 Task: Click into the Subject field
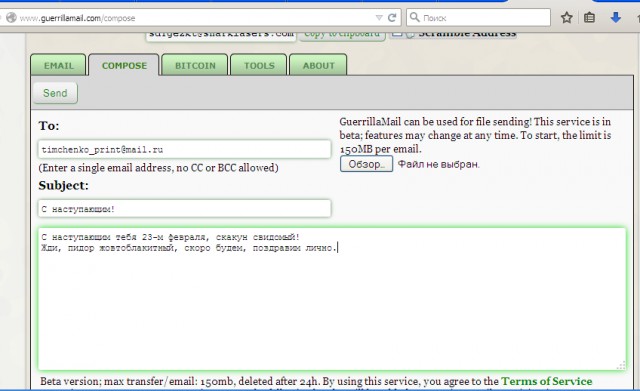click(184, 209)
